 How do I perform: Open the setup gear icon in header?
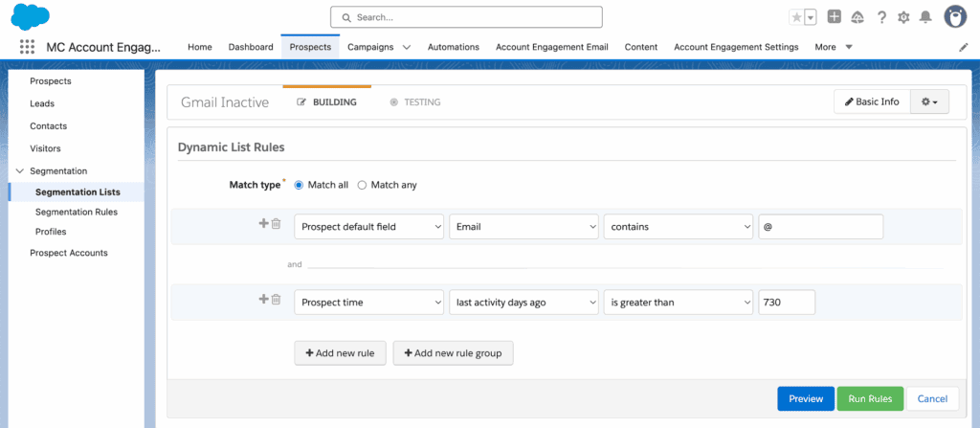click(903, 17)
